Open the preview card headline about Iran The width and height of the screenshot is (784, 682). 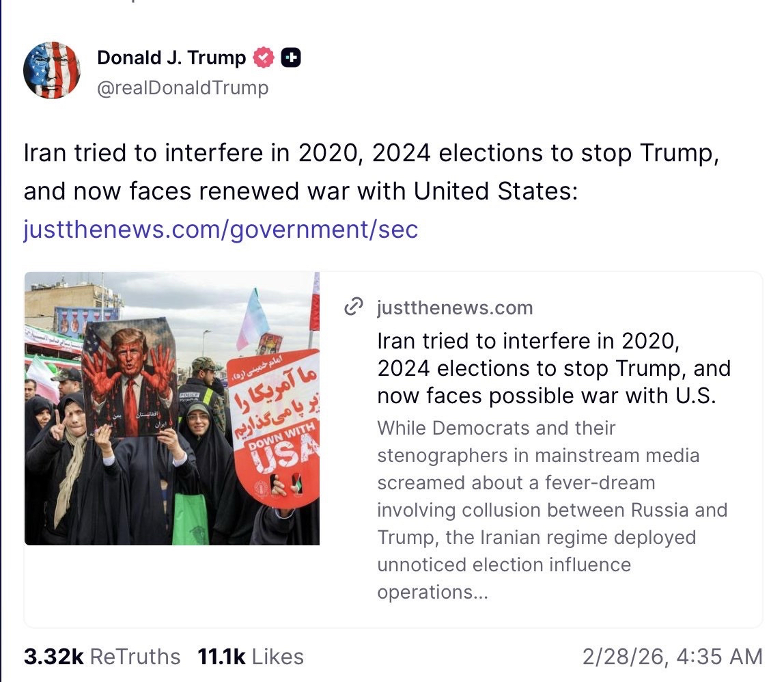pyautogui.click(x=553, y=368)
